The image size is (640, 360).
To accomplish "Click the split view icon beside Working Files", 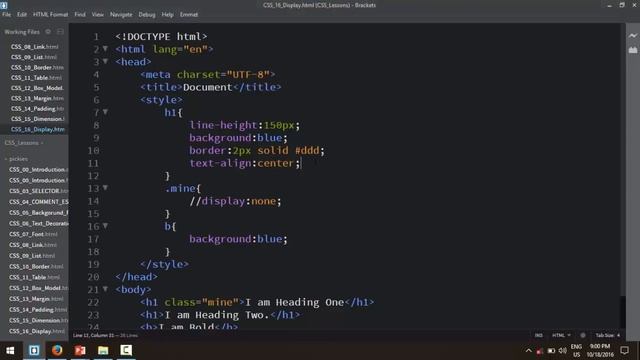I will 60,31.
